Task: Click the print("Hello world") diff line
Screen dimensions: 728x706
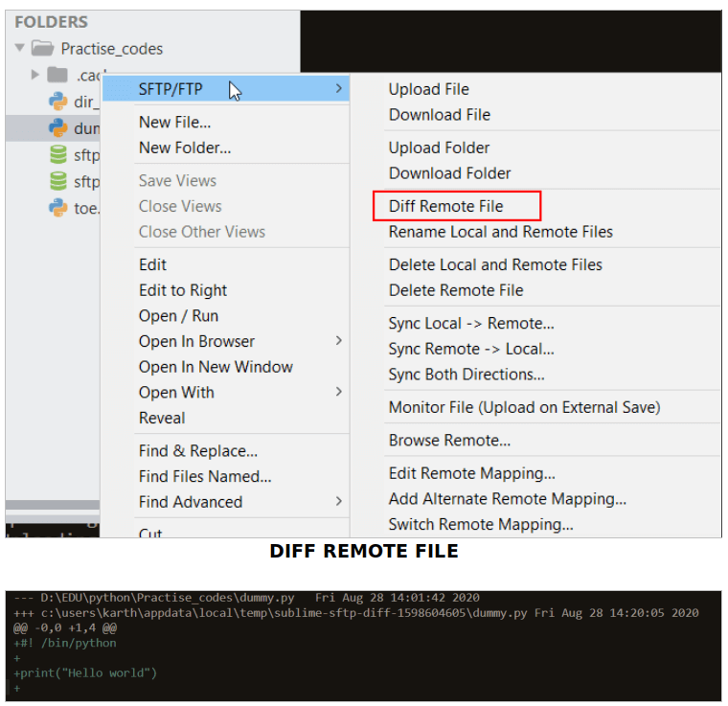Action: tap(88, 672)
